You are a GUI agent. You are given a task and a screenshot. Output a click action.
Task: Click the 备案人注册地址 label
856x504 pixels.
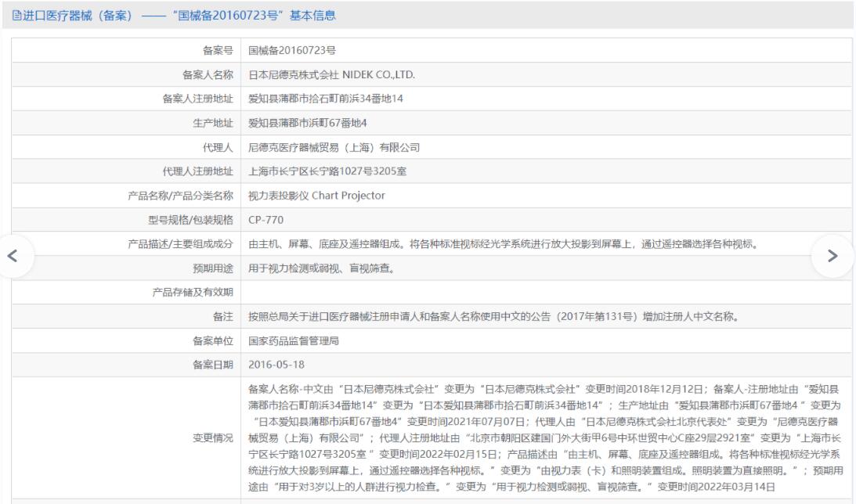(197, 99)
